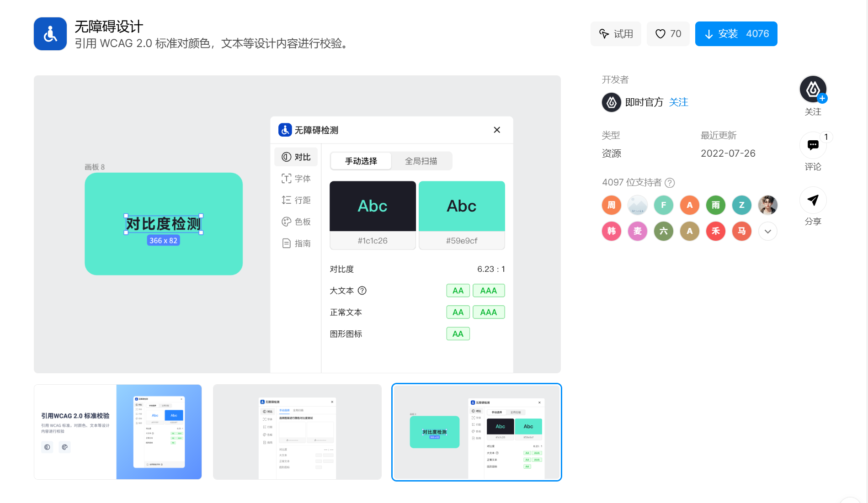This screenshot has height=503, width=868.
Task: Select first thumbnail 引用WCAG 2.0 标准校验
Action: tap(118, 432)
